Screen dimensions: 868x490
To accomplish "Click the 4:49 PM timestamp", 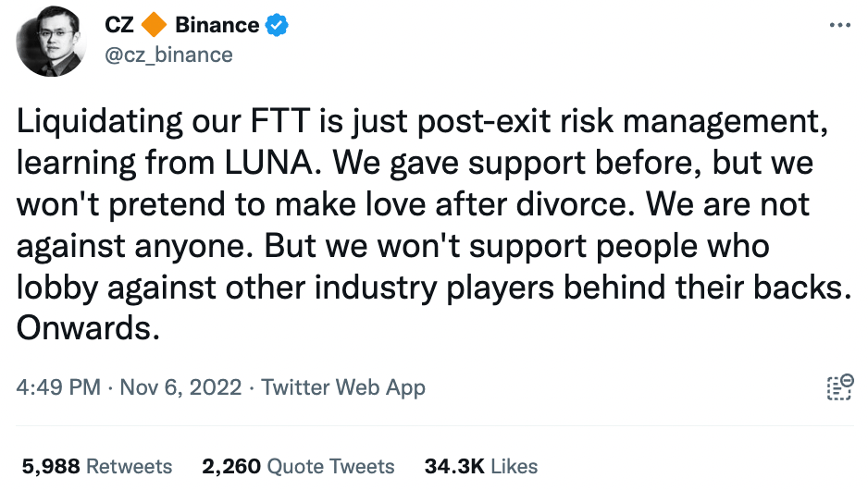I will point(58,386).
